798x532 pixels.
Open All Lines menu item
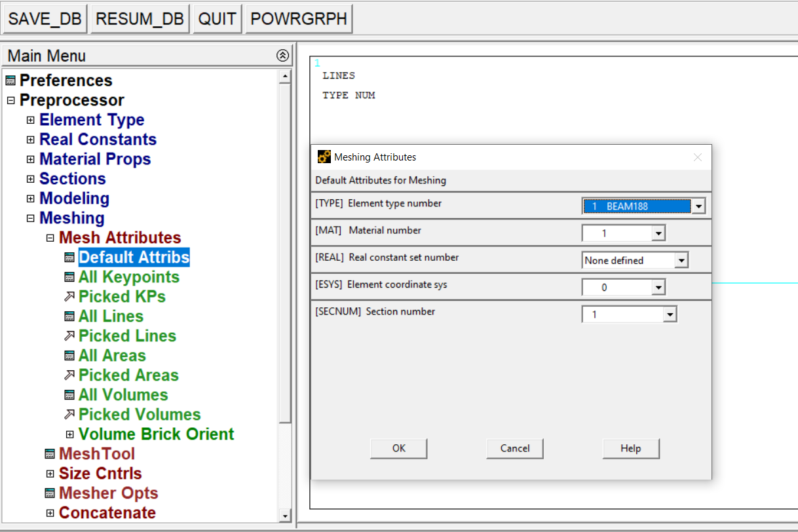[111, 316]
